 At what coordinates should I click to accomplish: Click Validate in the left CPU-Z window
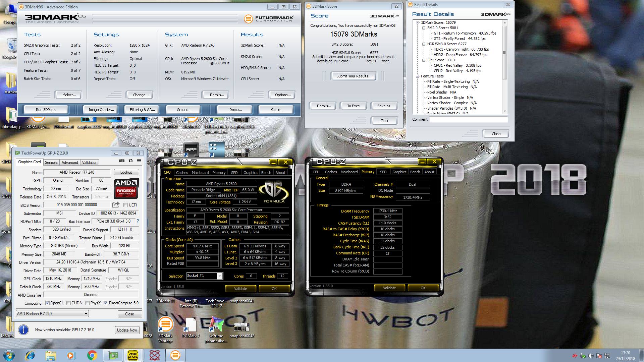240,289
